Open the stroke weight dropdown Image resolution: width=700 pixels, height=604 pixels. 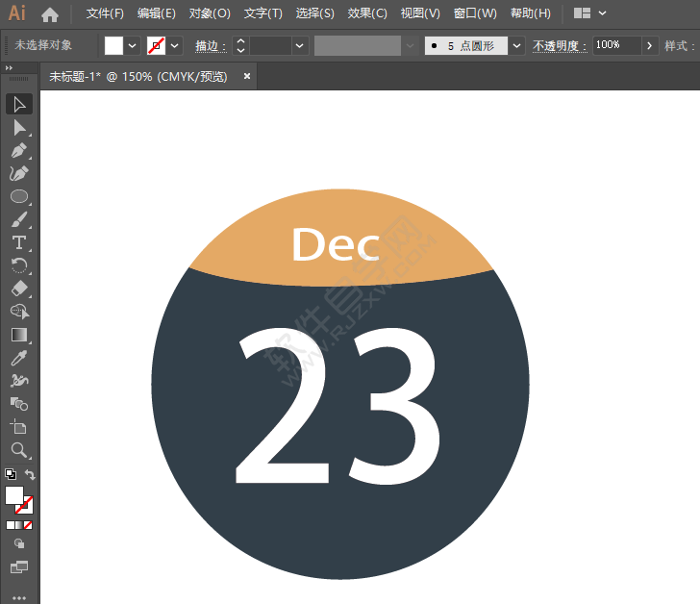(x=300, y=45)
